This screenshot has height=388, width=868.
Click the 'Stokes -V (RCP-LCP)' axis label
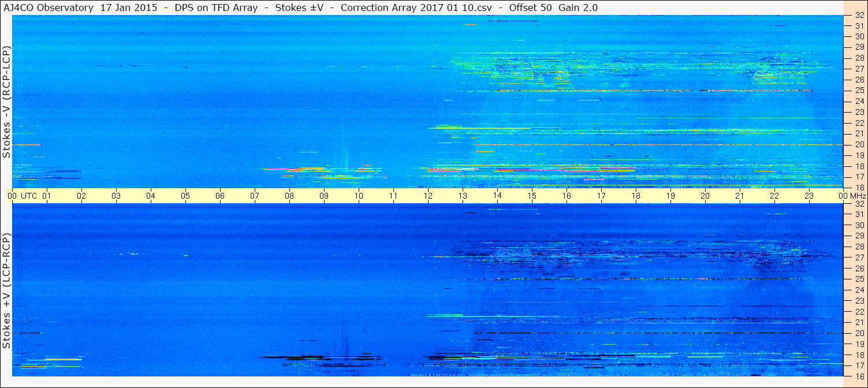(7, 101)
